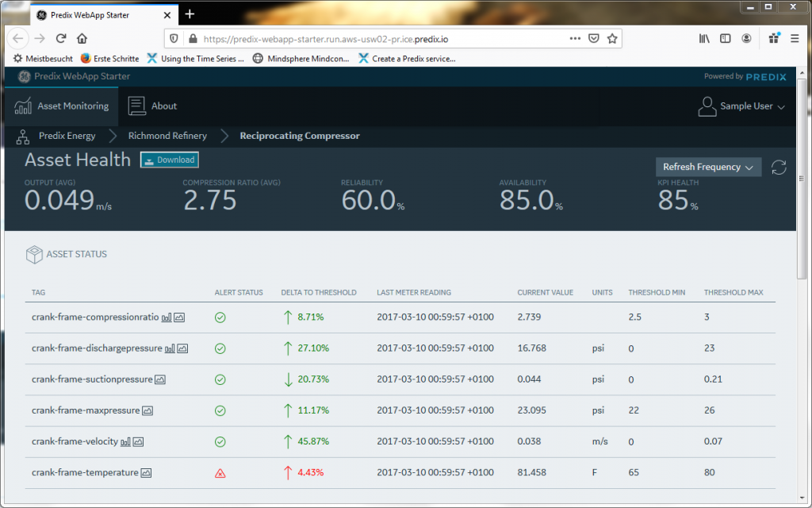Image resolution: width=812 pixels, height=508 pixels.
Task: Open line chart icon for crank-frame-compressionratio
Action: pyautogui.click(x=179, y=317)
